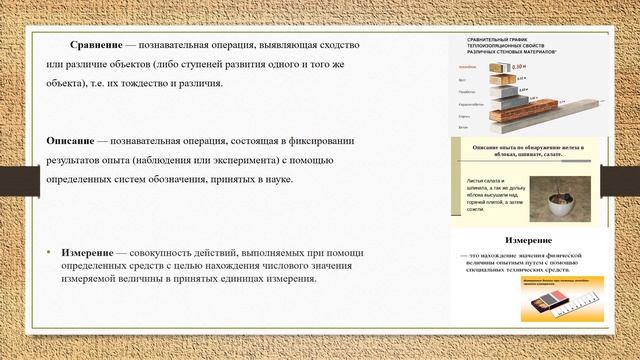This screenshot has width=640, height=360.
Task: Click the bold word "Сравнение"
Action: coord(96,44)
